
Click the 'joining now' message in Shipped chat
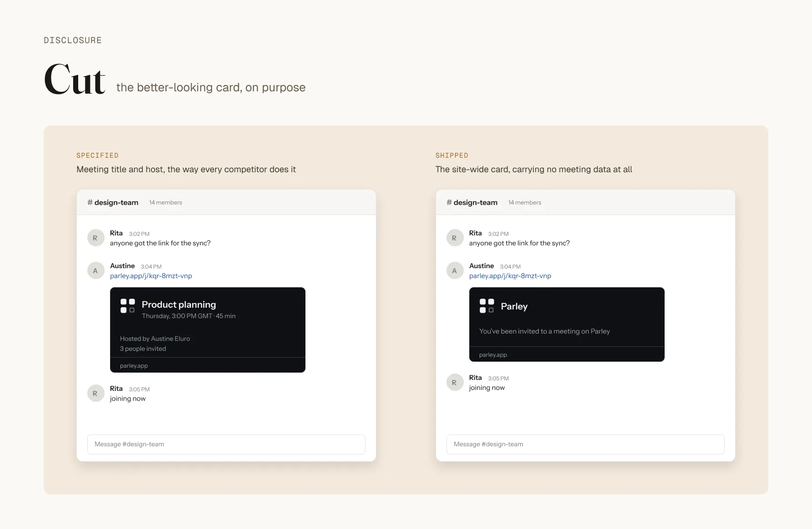[487, 388]
